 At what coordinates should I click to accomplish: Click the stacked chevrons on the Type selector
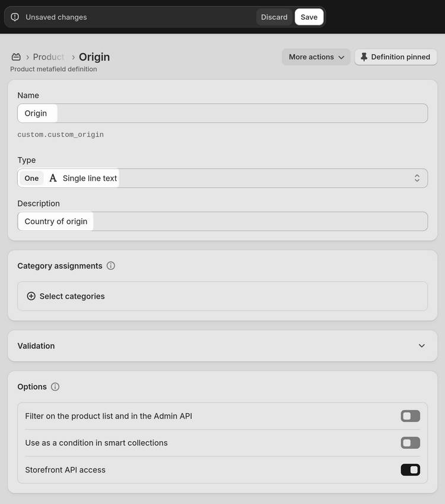point(417,177)
